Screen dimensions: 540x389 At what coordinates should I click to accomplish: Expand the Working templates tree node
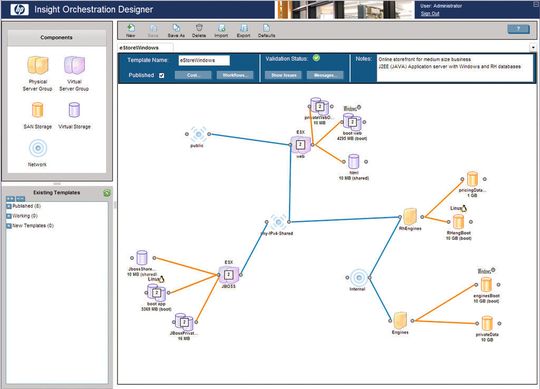pos(9,216)
